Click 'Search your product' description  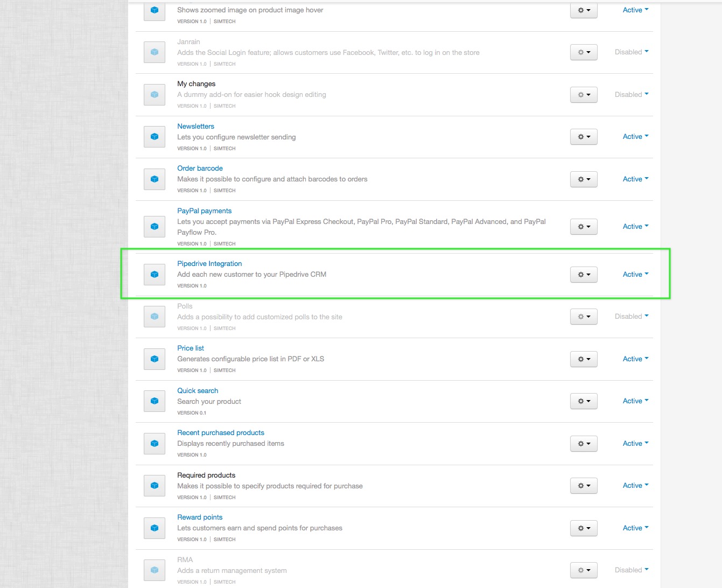(x=209, y=401)
